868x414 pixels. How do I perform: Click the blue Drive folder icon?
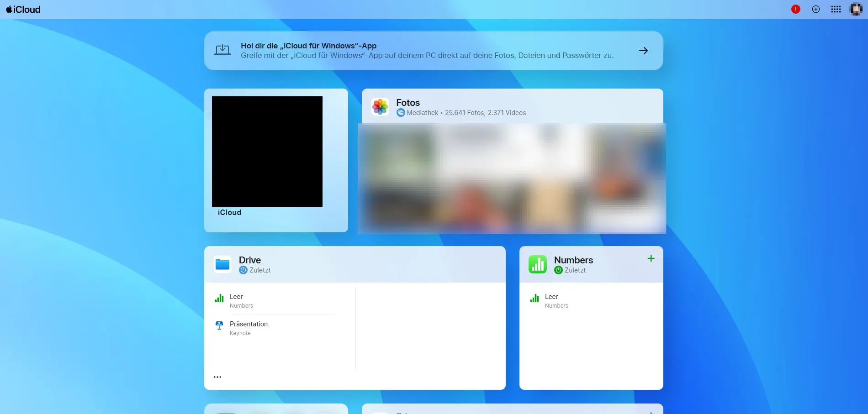click(x=222, y=264)
